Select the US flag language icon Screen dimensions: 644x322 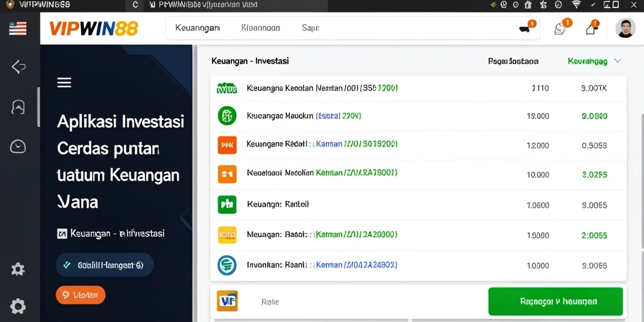[18, 28]
